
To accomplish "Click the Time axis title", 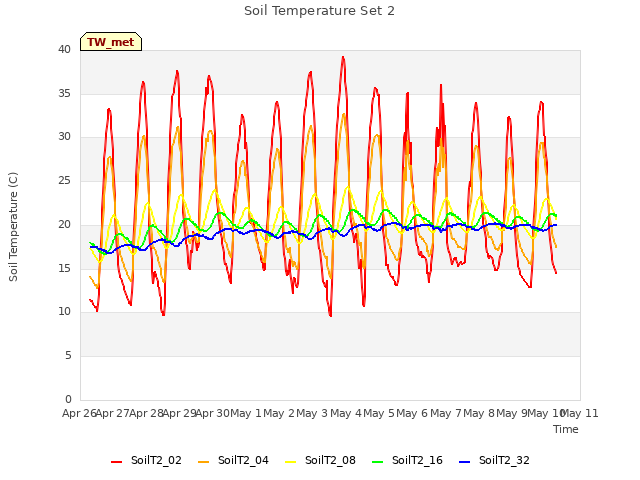I will [x=566, y=429].
